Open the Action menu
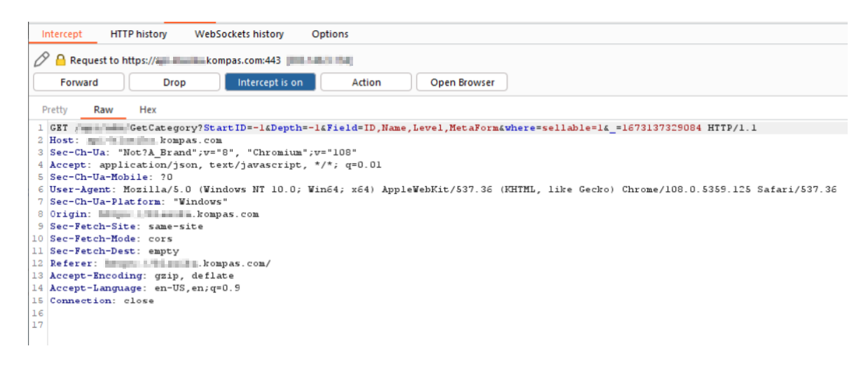Image resolution: width=868 pixels, height=372 pixels. (x=366, y=83)
